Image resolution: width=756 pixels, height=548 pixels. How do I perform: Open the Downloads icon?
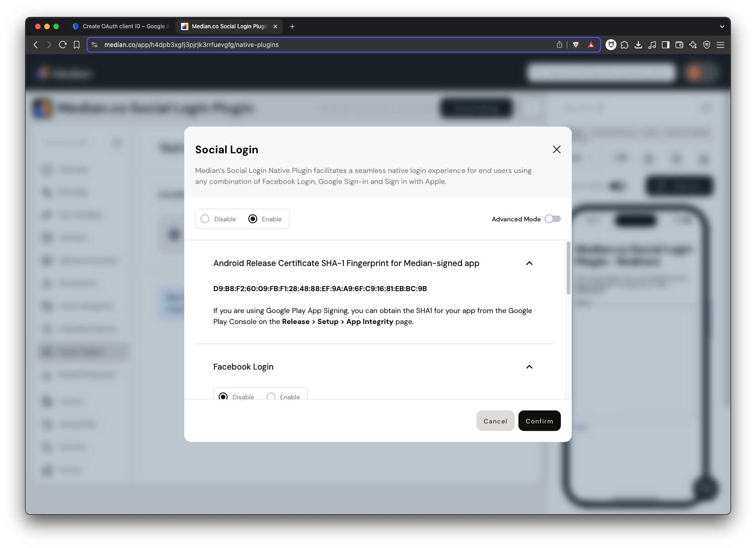tap(638, 45)
